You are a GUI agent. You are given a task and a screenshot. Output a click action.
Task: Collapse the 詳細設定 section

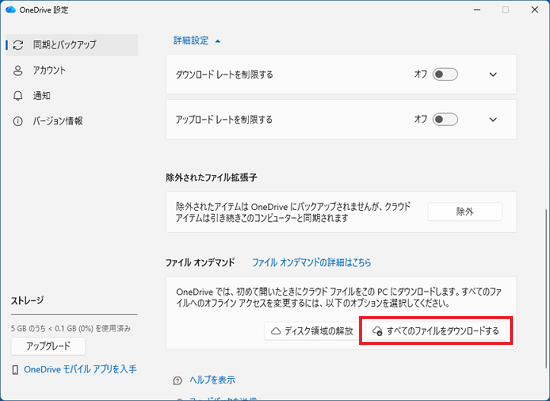(197, 41)
